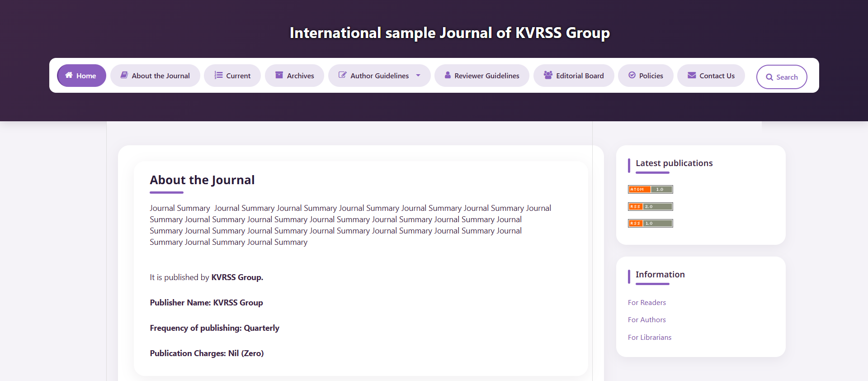Click the group icon for Editorial Board
The height and width of the screenshot is (381, 868).
point(548,75)
